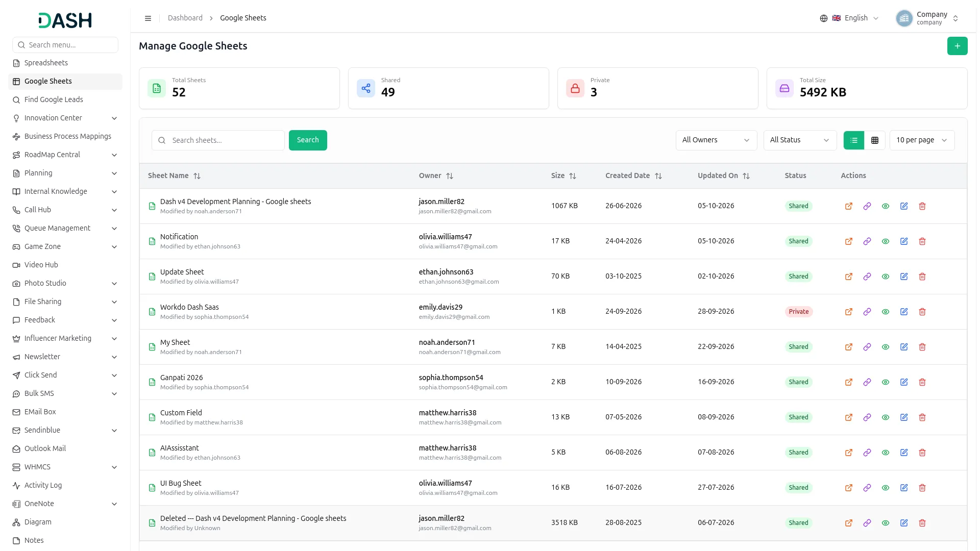Switch to grid view
Image resolution: width=980 pixels, height=551 pixels.
tap(874, 140)
